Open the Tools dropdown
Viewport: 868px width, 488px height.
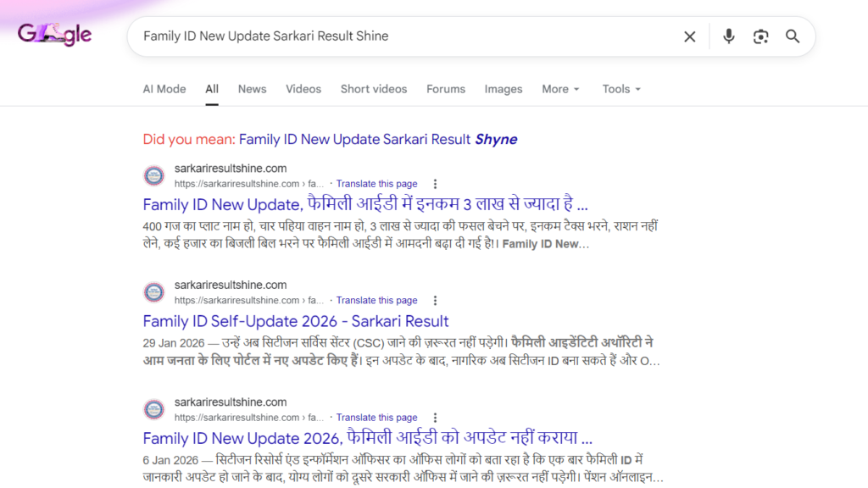tap(621, 89)
